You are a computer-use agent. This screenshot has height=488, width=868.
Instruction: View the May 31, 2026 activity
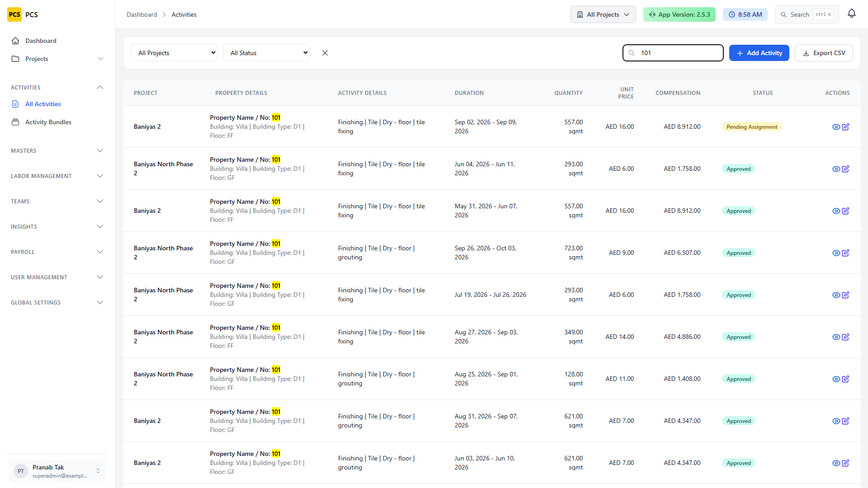[x=836, y=211]
